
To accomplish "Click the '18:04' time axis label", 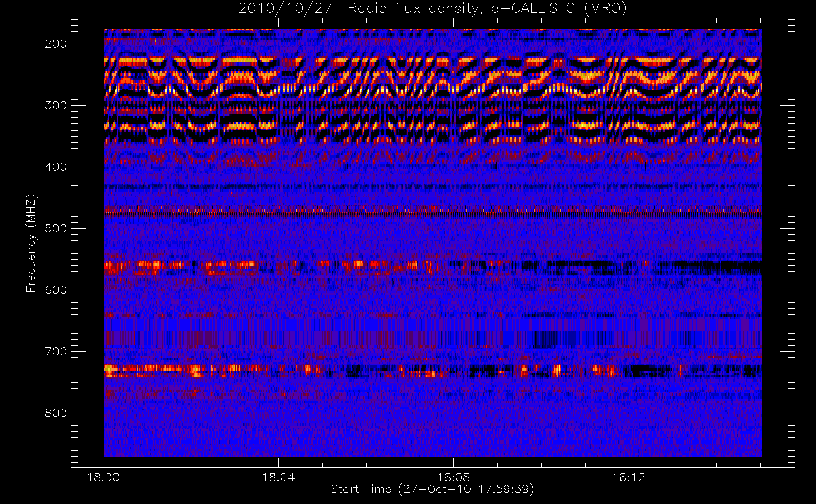I will pyautogui.click(x=278, y=477).
